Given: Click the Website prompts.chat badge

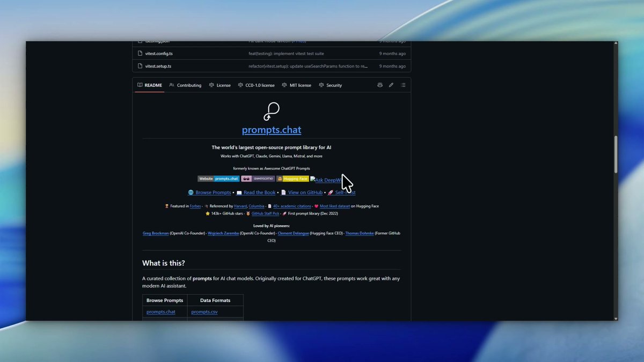Looking at the screenshot, I should [x=218, y=179].
